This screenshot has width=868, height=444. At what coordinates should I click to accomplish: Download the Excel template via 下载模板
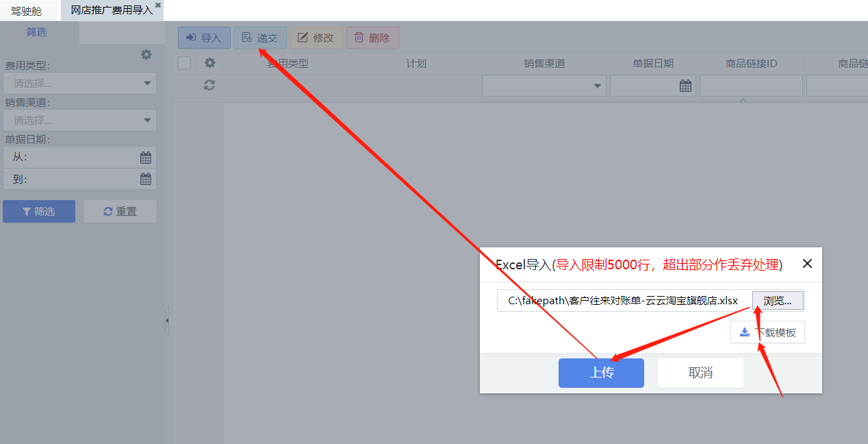[767, 332]
